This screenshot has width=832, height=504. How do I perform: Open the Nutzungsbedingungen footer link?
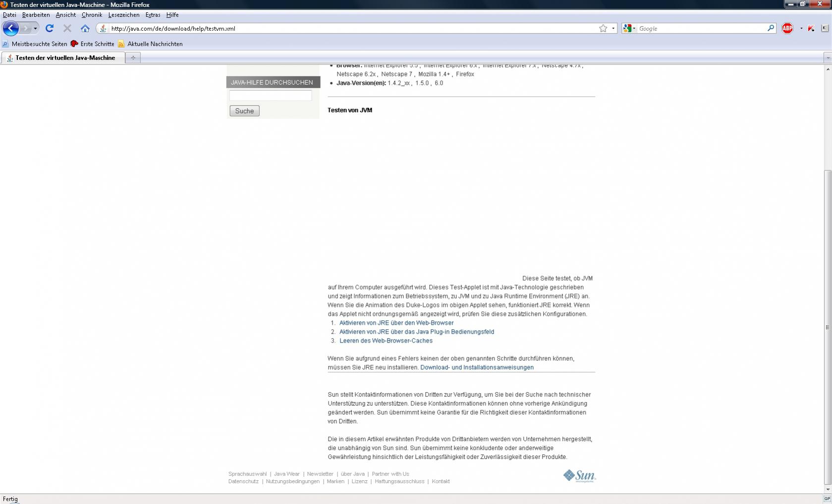pyautogui.click(x=293, y=481)
